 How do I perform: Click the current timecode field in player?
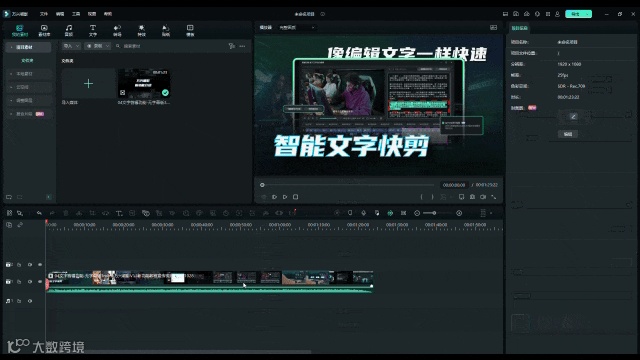[453, 185]
